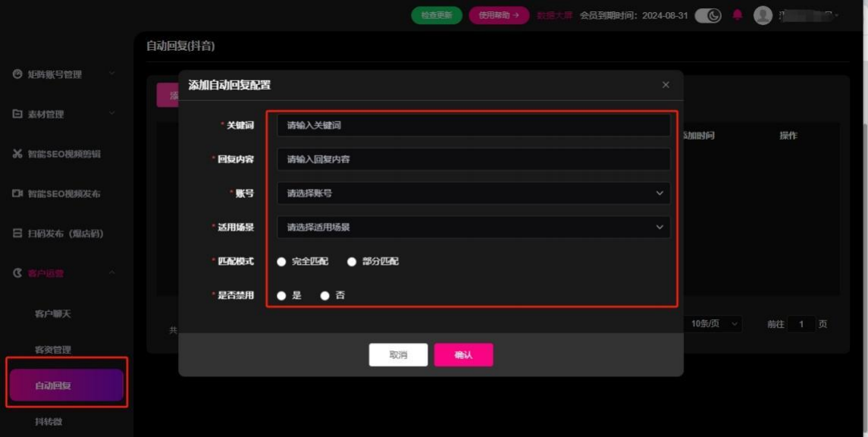This screenshot has height=437, width=868.
Task: Choose 否 for 是否禁用
Action: (x=325, y=296)
